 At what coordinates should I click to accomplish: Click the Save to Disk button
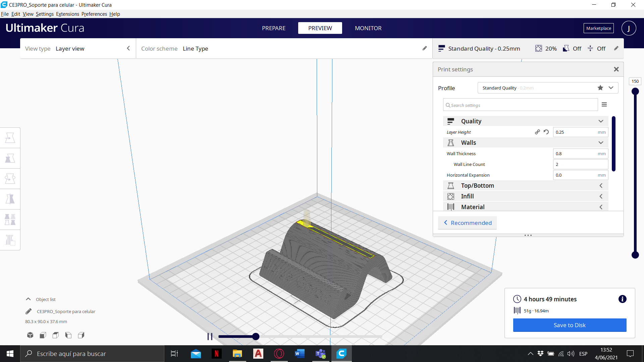tap(570, 325)
